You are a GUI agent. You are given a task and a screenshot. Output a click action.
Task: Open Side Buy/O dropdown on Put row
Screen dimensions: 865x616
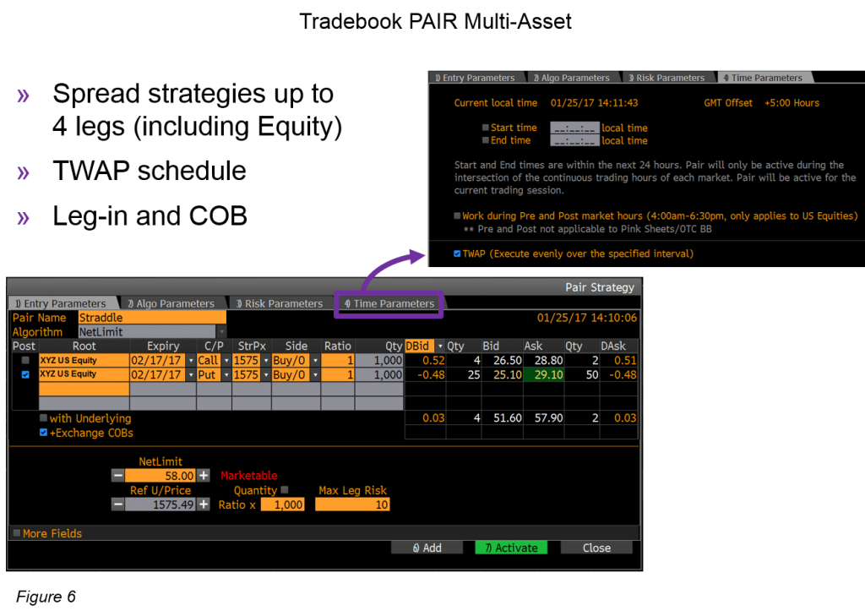click(316, 375)
